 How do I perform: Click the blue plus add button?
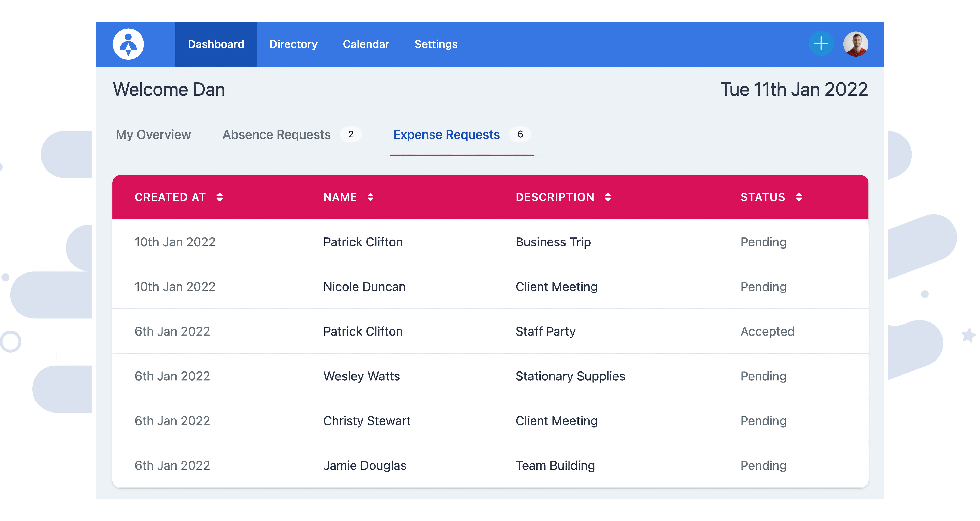(821, 44)
